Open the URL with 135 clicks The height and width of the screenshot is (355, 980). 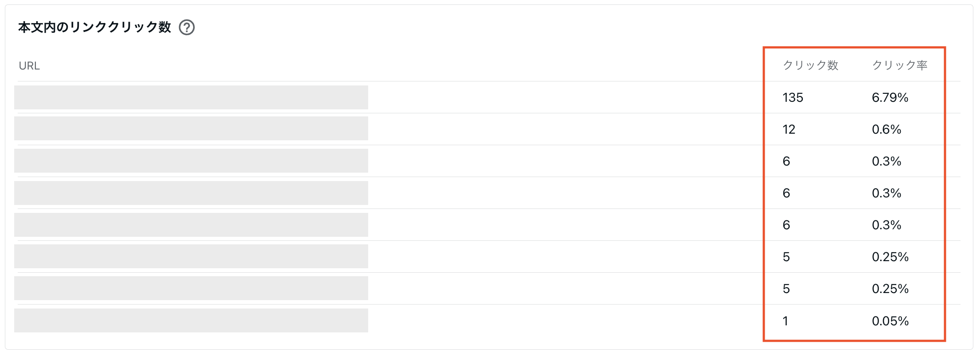191,97
